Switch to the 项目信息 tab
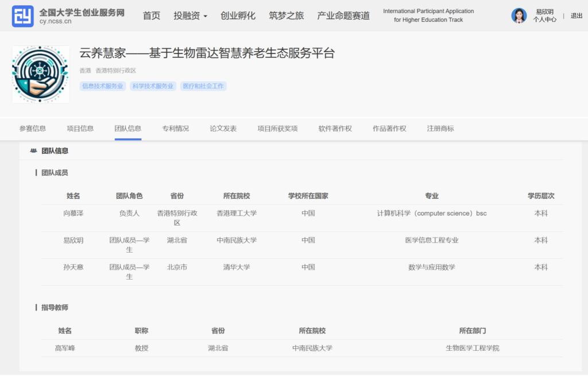The image size is (588, 392). tap(80, 129)
